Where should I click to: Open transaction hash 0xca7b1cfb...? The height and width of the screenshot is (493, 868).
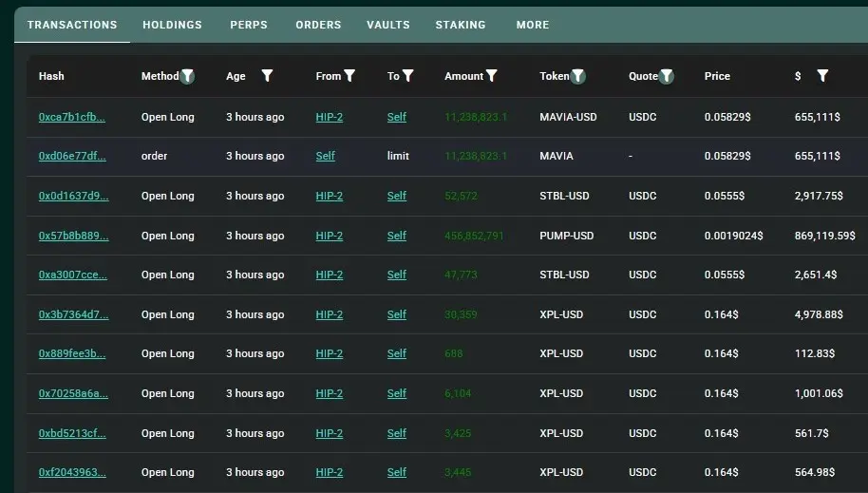click(x=72, y=117)
